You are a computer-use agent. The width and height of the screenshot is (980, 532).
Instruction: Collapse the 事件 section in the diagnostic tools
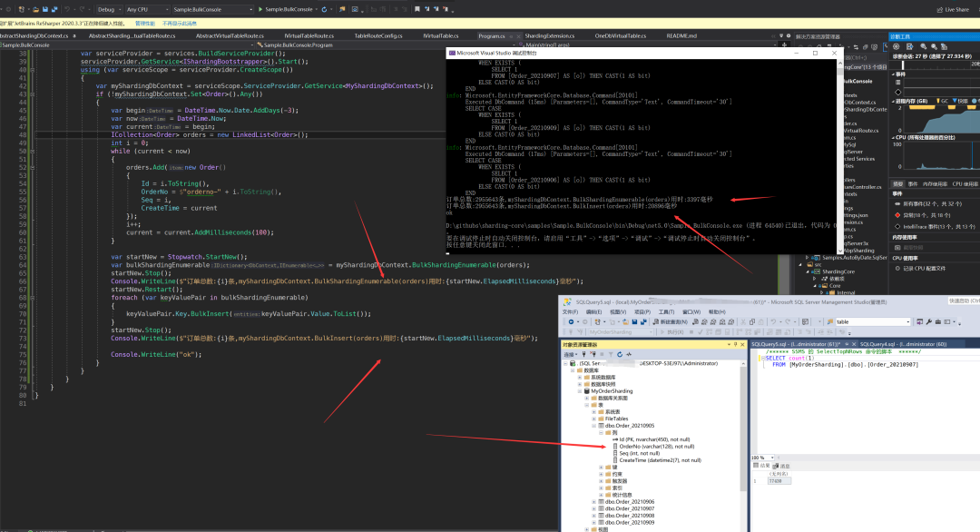pyautogui.click(x=893, y=74)
